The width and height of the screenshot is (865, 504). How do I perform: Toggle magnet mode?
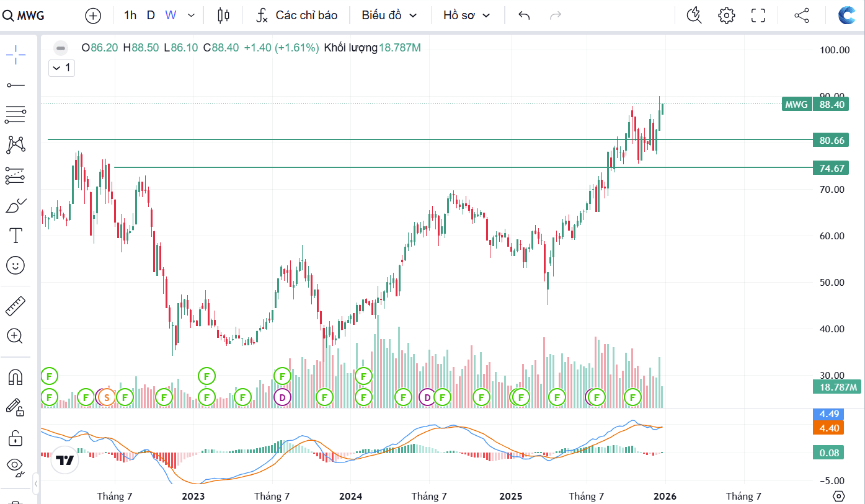coord(16,377)
